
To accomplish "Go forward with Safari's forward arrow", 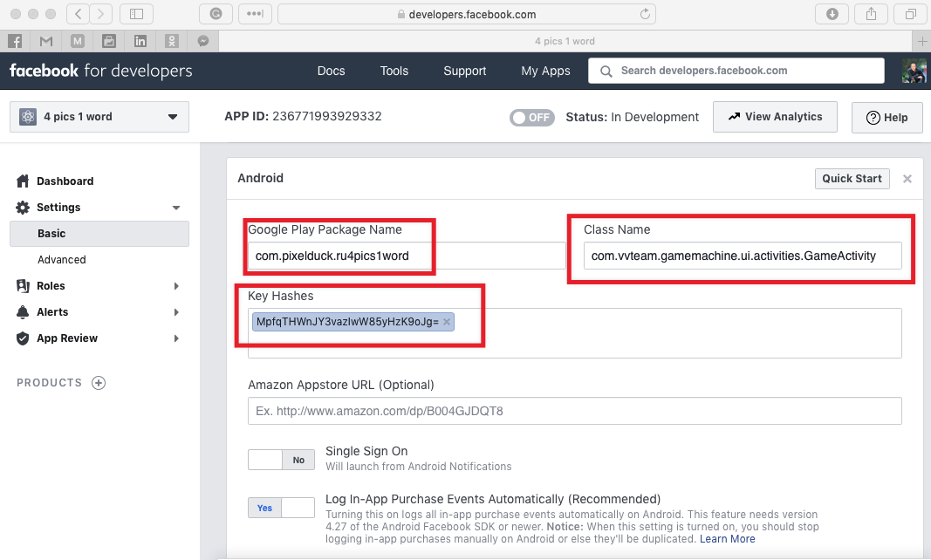I will [x=101, y=14].
